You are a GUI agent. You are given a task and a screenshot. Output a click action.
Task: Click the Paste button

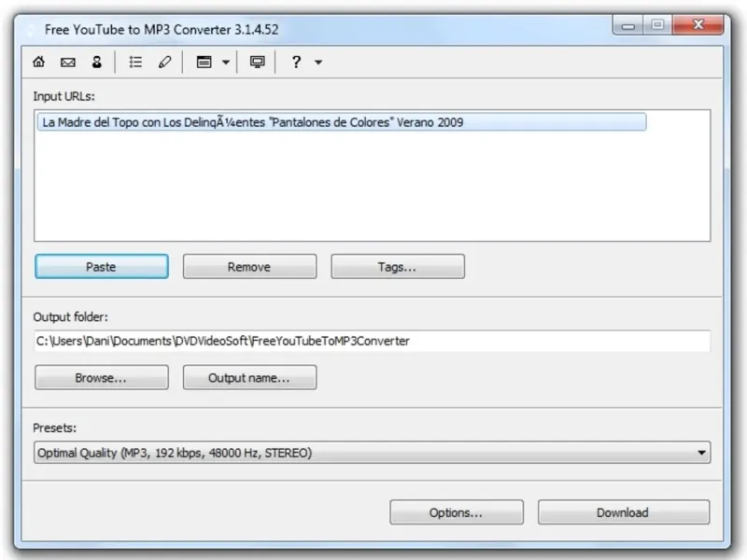point(102,266)
